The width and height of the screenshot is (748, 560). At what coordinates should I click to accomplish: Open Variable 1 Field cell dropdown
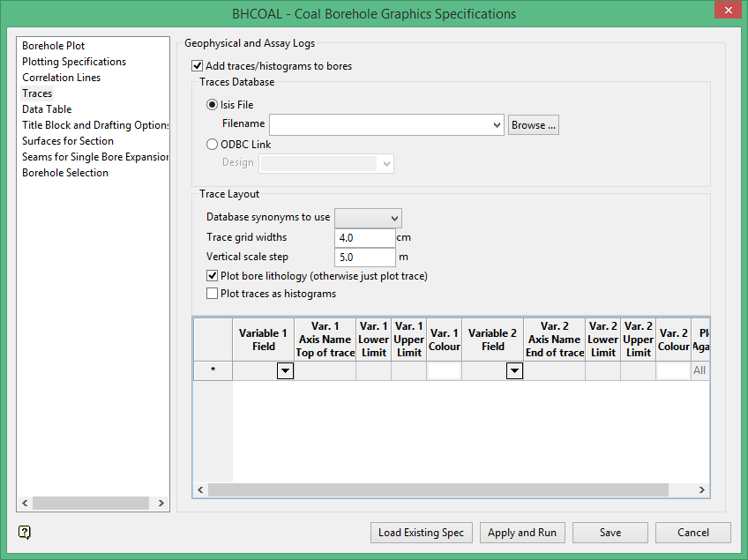[x=285, y=371]
